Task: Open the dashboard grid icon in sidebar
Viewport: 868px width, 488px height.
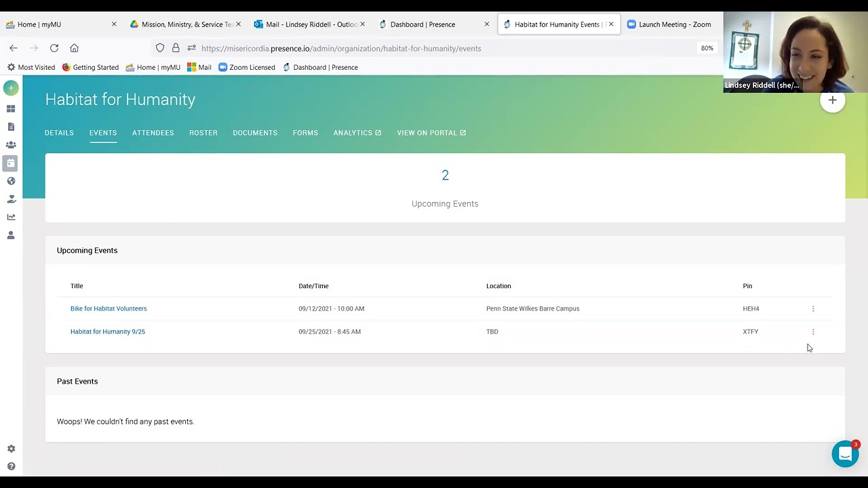Action: pos(11,108)
